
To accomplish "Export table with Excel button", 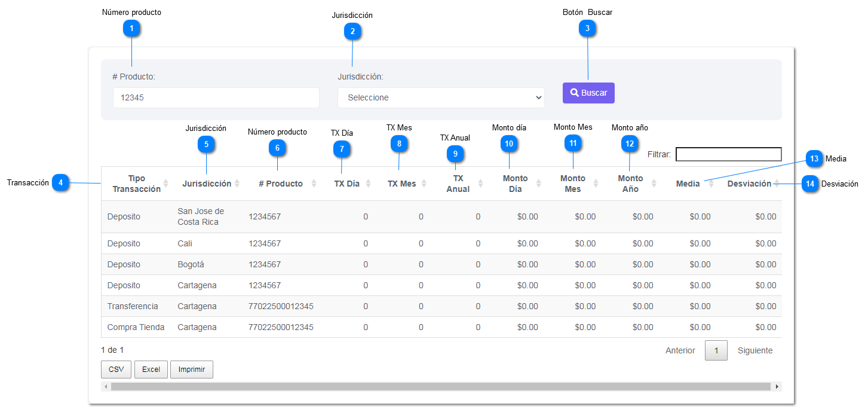I will [x=151, y=370].
